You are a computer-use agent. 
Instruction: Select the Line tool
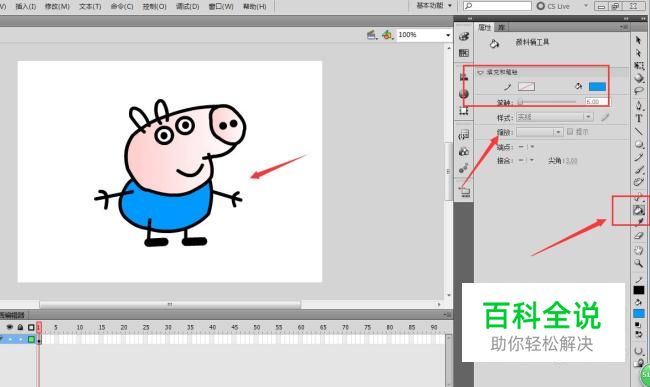pos(639,131)
